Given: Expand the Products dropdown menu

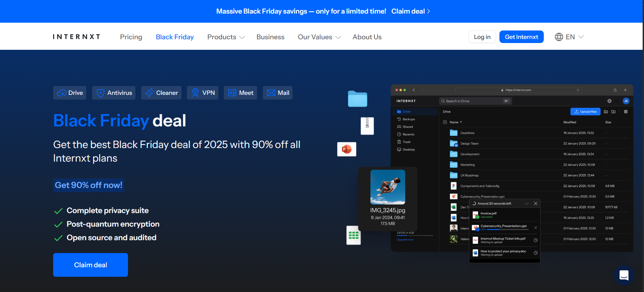Looking at the screenshot, I should pyautogui.click(x=226, y=37).
